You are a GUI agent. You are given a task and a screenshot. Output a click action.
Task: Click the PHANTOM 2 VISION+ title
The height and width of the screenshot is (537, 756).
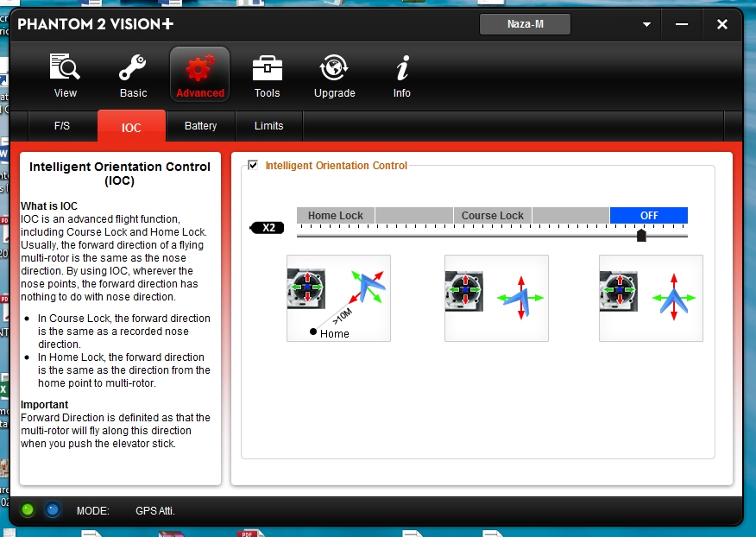96,24
